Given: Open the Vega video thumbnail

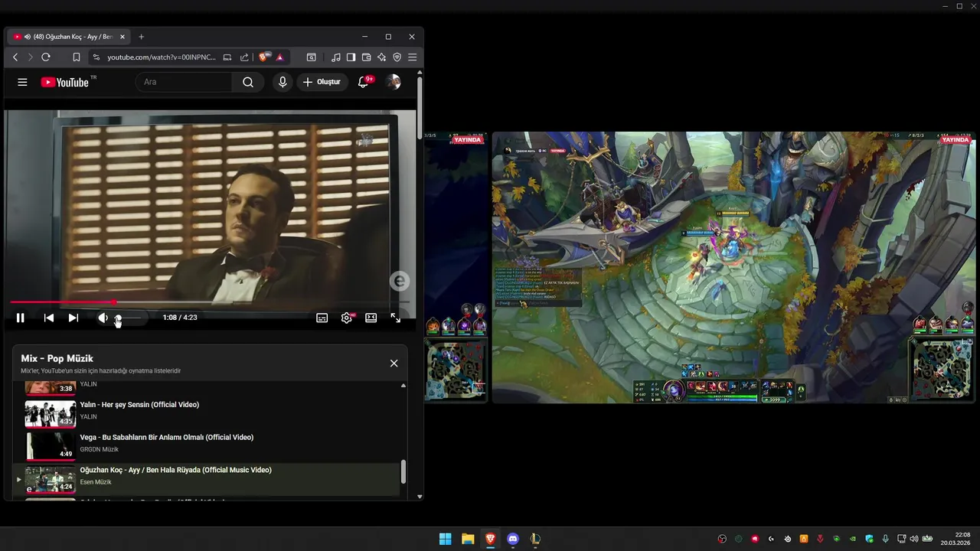Looking at the screenshot, I should (50, 446).
